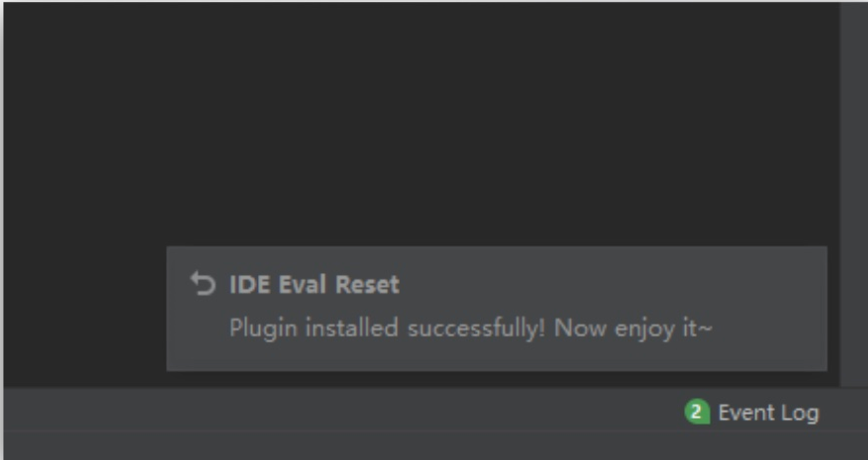Click the 'Plugin installed successfully!' message text
Image resolution: width=868 pixels, height=460 pixels.
point(387,329)
